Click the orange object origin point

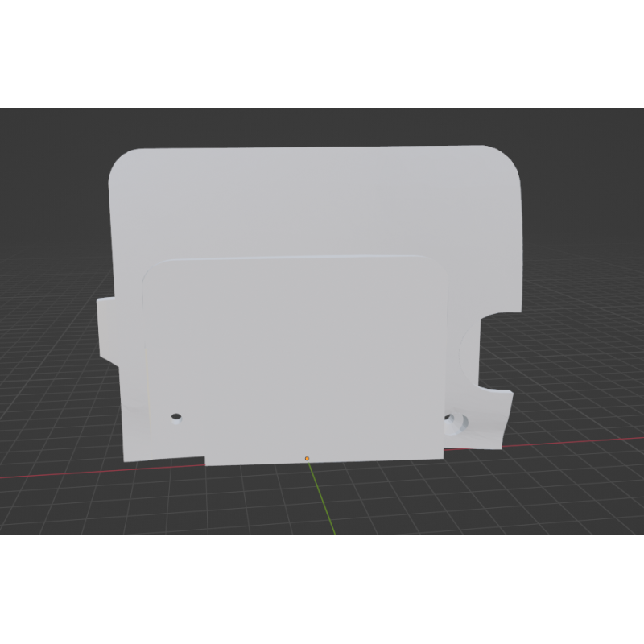[x=307, y=458]
